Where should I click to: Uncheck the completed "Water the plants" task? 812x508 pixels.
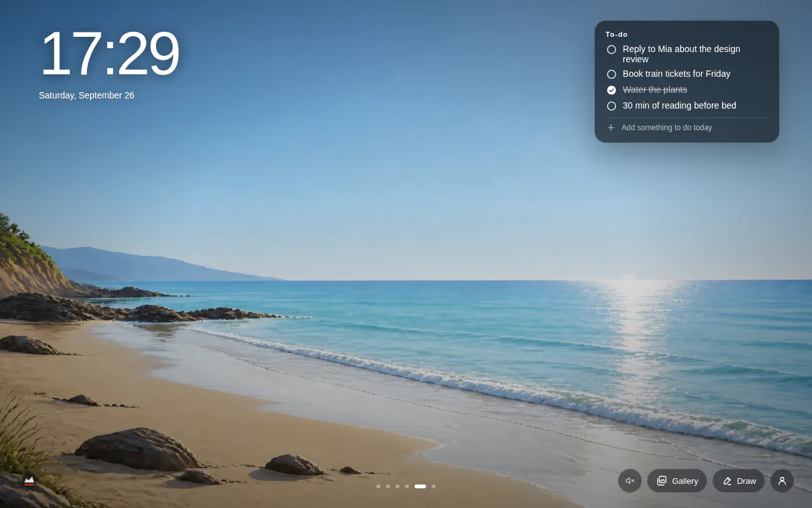coord(612,90)
